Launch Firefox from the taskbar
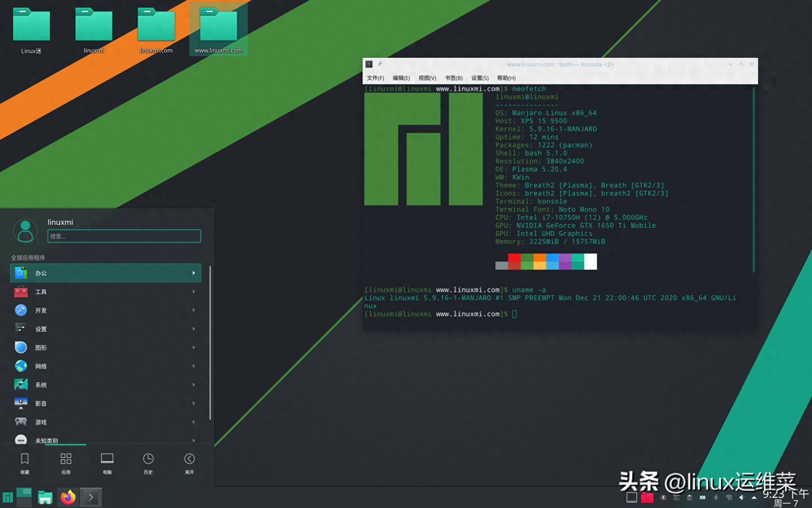Viewport: 812px width, 508px height. (x=68, y=497)
